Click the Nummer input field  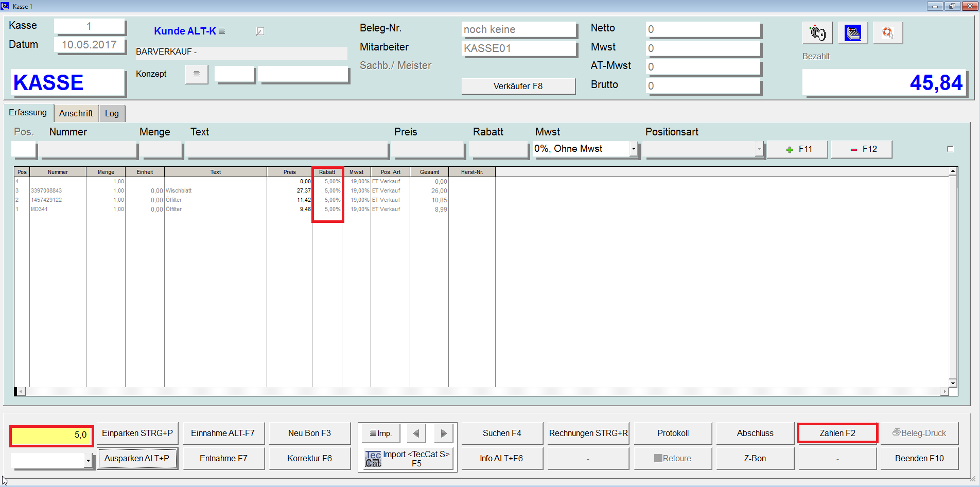89,150
